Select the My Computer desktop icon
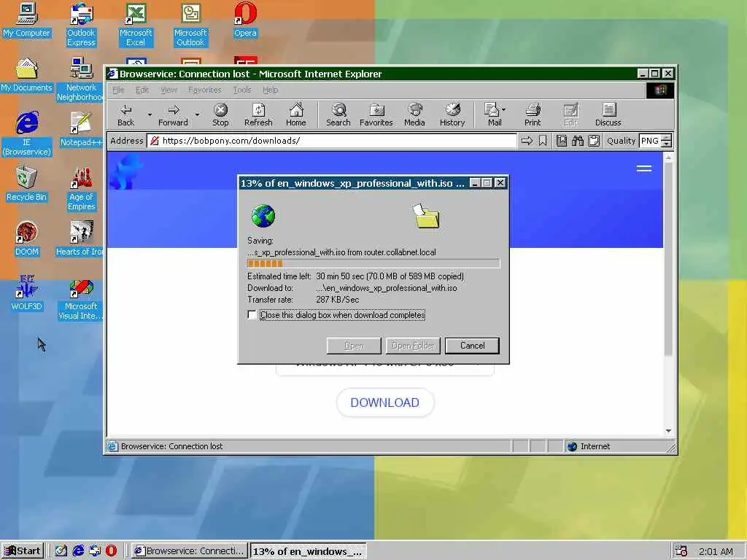The image size is (747, 560). click(27, 20)
